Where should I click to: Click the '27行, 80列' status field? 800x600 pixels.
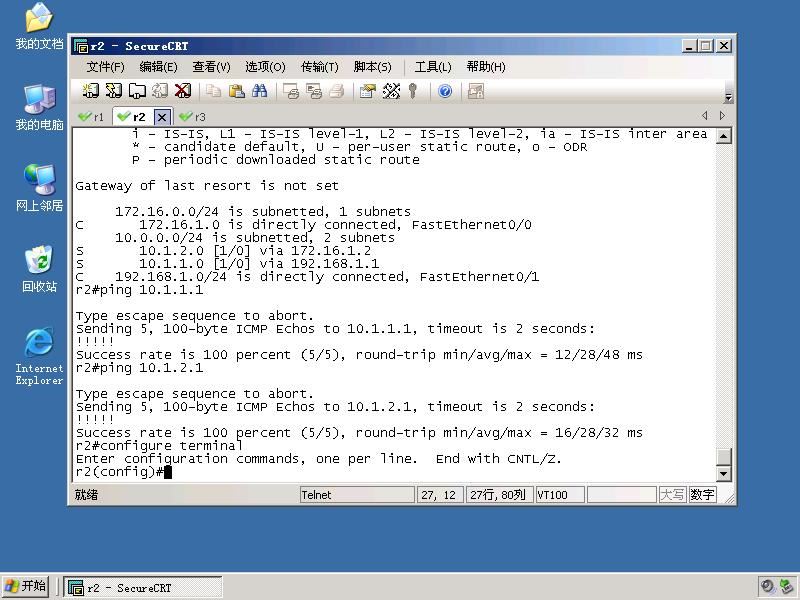pyautogui.click(x=498, y=495)
